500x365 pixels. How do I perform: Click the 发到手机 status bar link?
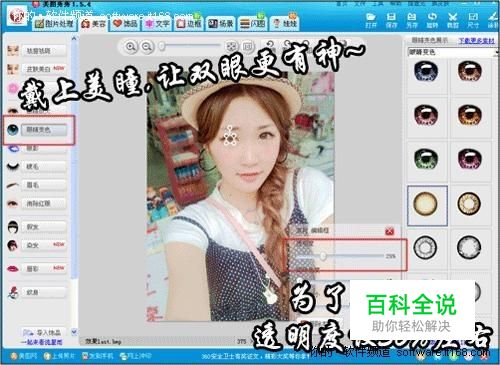point(98,356)
